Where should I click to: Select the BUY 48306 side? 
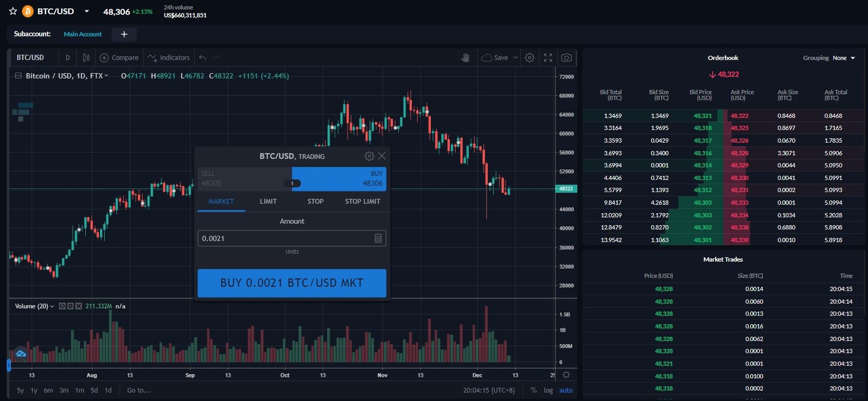(x=339, y=179)
